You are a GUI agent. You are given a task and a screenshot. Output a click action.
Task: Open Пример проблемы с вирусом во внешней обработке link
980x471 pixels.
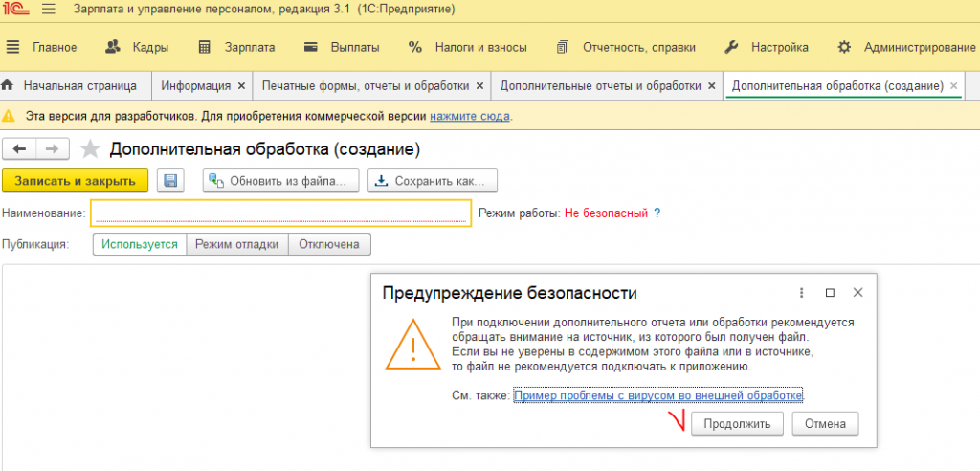[658, 396]
